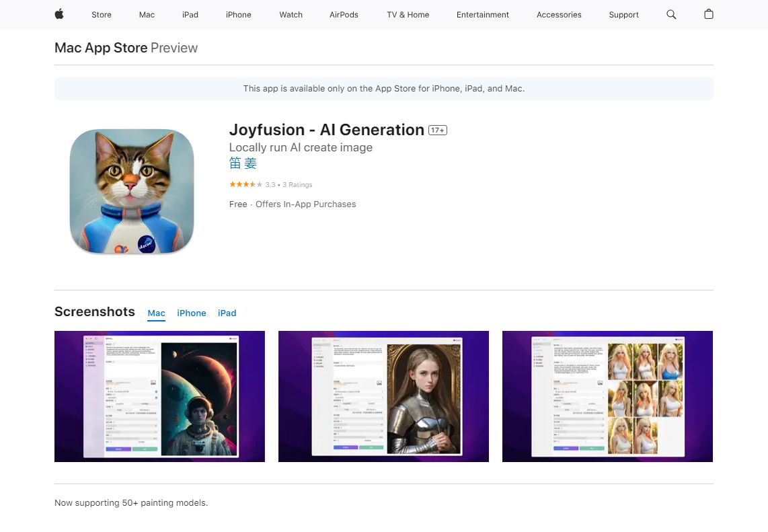Open AirPods navigation item
768x532 pixels.
pyautogui.click(x=344, y=15)
